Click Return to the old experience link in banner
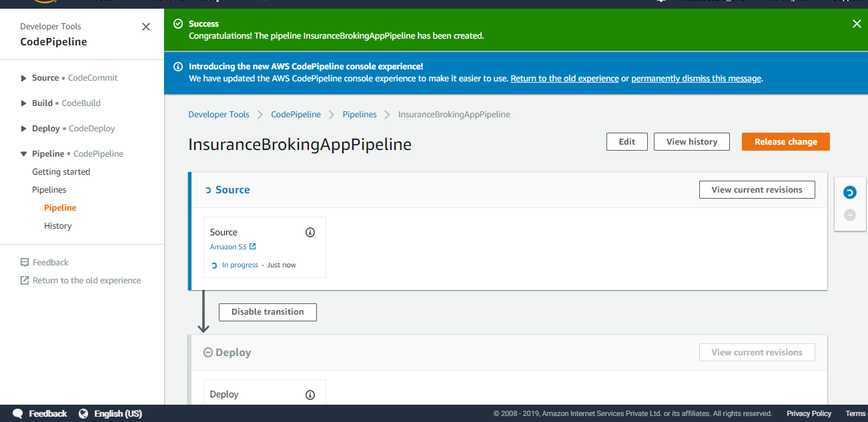This screenshot has height=422, width=868. tap(564, 79)
